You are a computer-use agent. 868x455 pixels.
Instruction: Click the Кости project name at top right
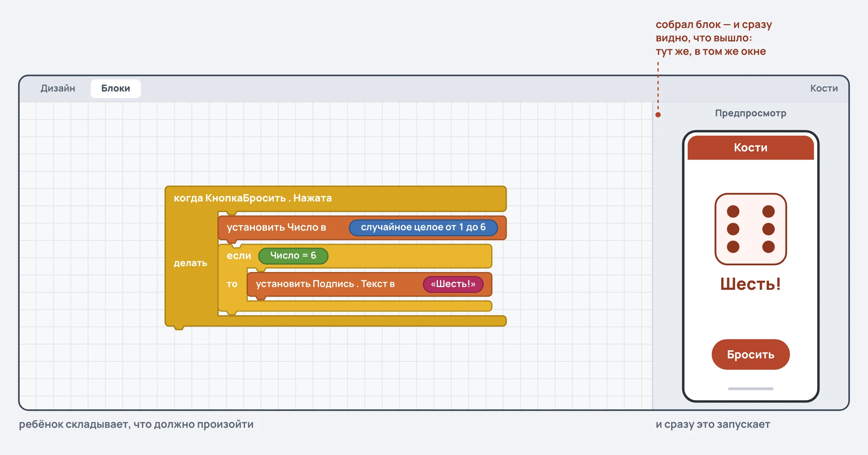[x=824, y=88]
